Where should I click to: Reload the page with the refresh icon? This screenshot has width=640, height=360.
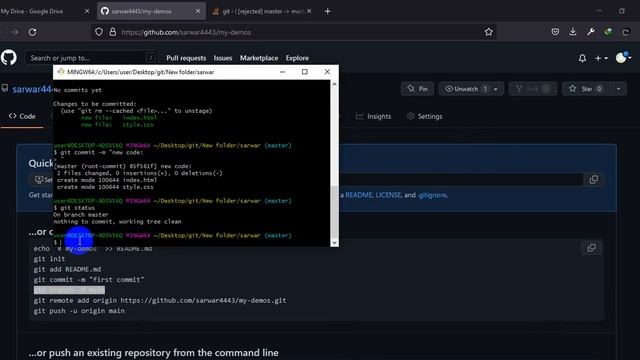(x=32, y=32)
